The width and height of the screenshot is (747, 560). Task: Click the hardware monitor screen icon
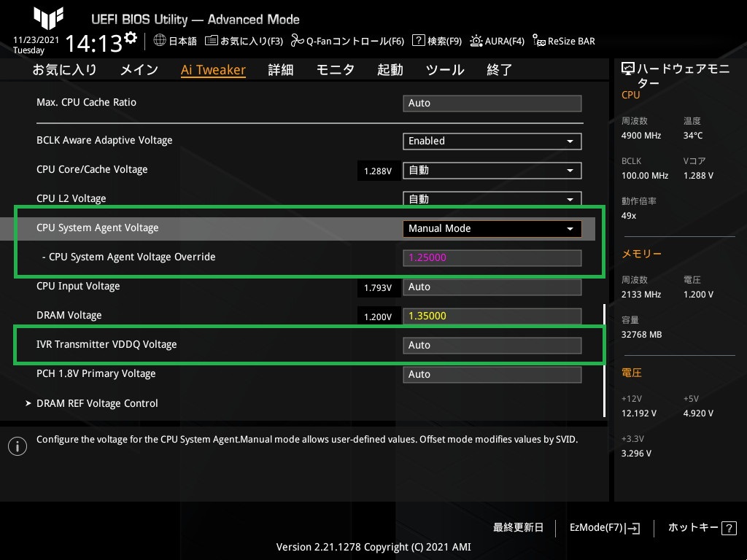coord(628,69)
